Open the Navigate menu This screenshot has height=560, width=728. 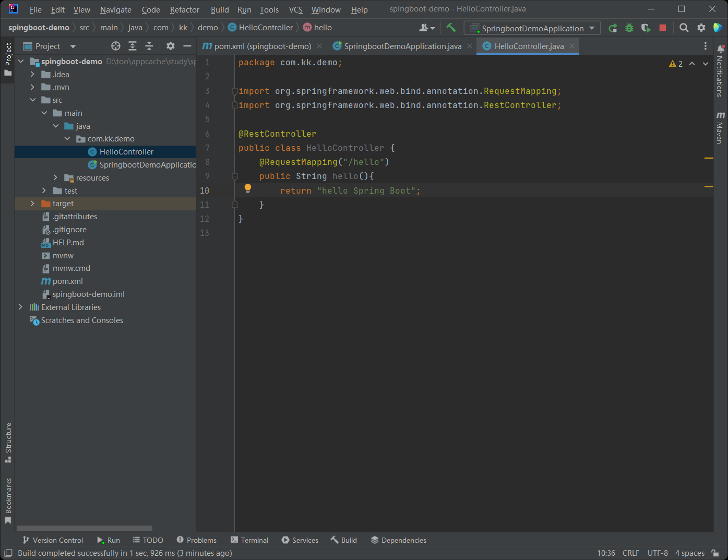point(116,10)
